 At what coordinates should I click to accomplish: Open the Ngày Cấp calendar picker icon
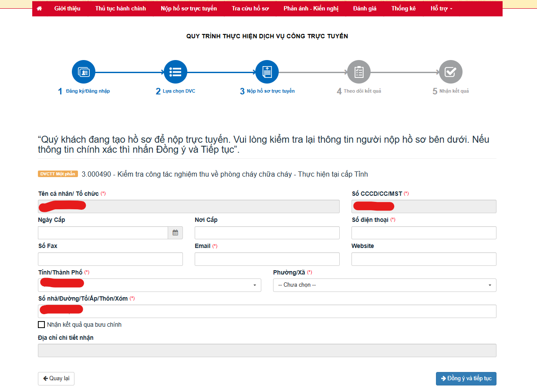point(175,233)
